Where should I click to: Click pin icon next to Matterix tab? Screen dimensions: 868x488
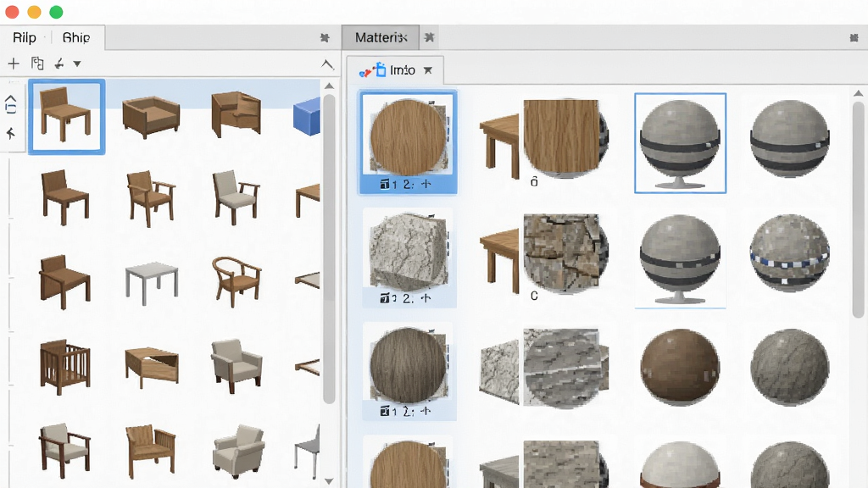click(429, 37)
